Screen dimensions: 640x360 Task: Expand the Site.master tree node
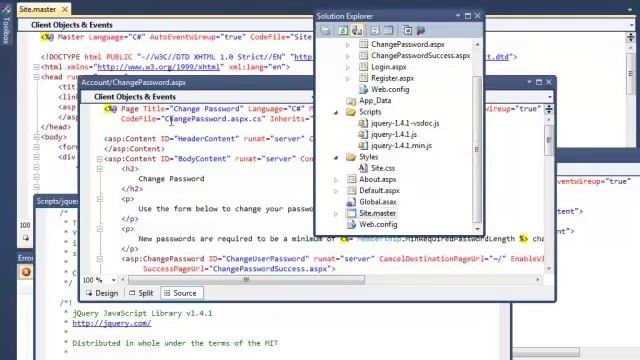coord(336,213)
